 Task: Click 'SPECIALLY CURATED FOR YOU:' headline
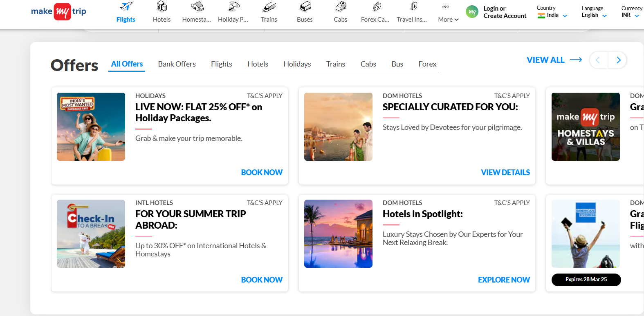(x=450, y=107)
